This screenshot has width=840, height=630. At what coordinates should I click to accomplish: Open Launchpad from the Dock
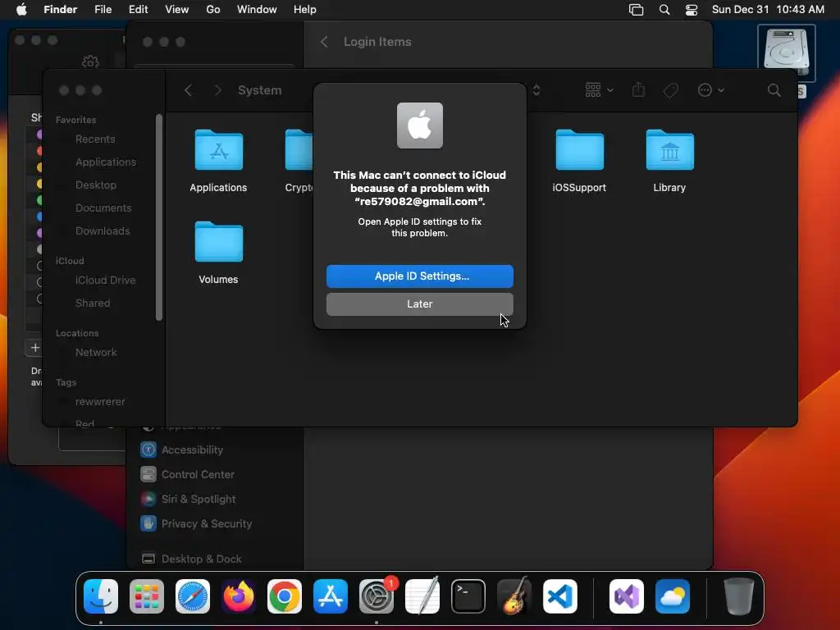pyautogui.click(x=147, y=596)
